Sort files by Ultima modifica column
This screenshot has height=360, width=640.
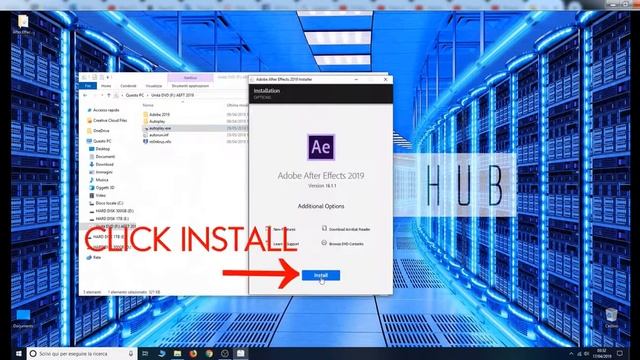pos(238,105)
